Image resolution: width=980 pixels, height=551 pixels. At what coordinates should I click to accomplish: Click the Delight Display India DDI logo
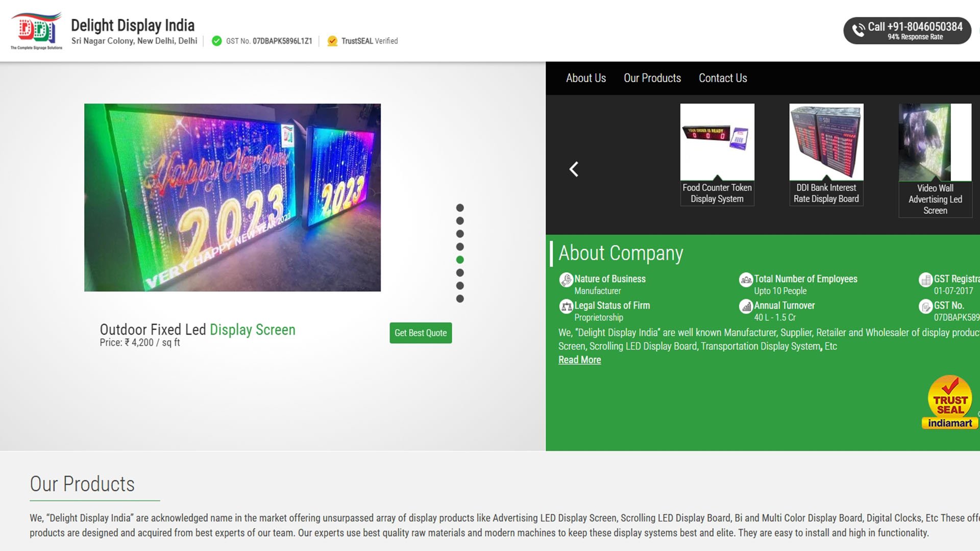(x=36, y=31)
